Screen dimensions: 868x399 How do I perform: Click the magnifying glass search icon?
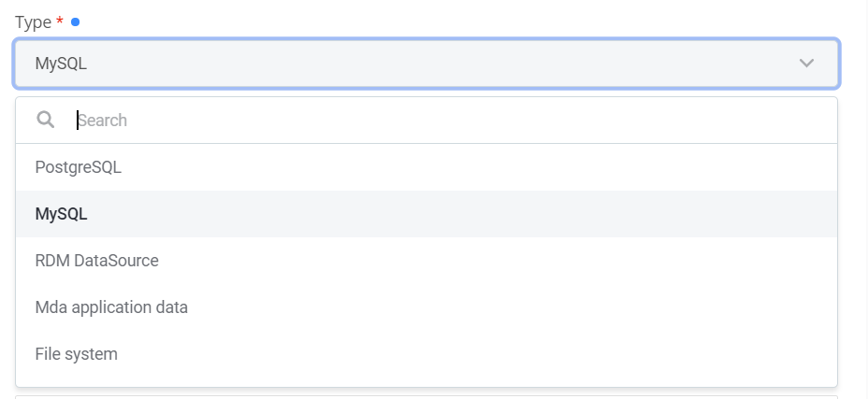click(45, 120)
